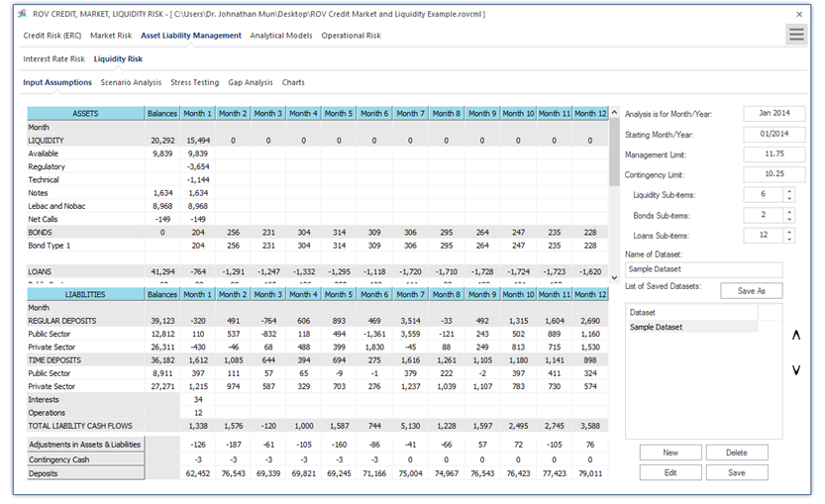
Task: Click the Loans Sub-items value box
Action: (763, 235)
